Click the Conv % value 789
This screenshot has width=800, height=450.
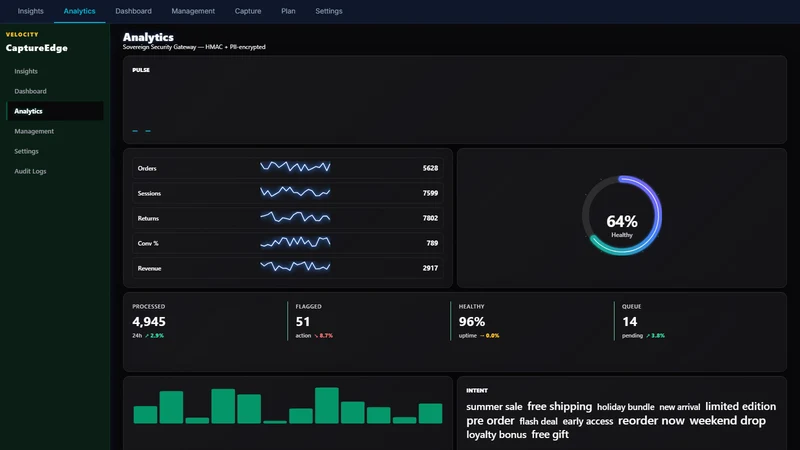click(432, 243)
